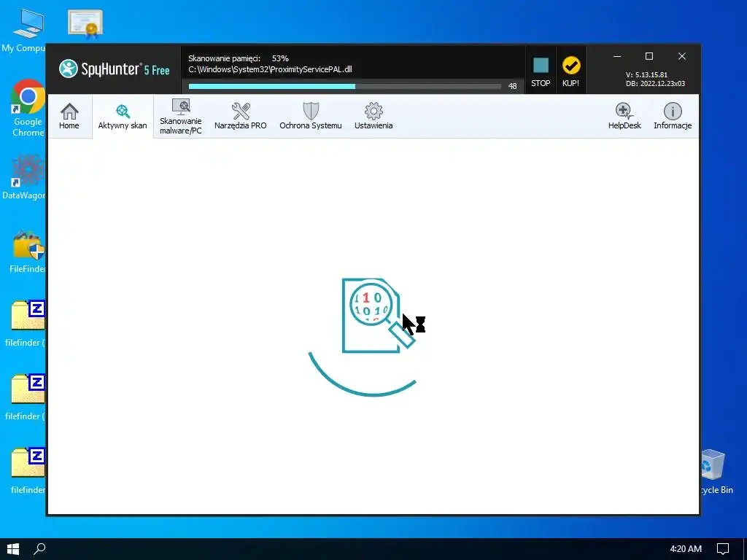
Task: Open the HelpDesk section
Action: pyautogui.click(x=624, y=116)
